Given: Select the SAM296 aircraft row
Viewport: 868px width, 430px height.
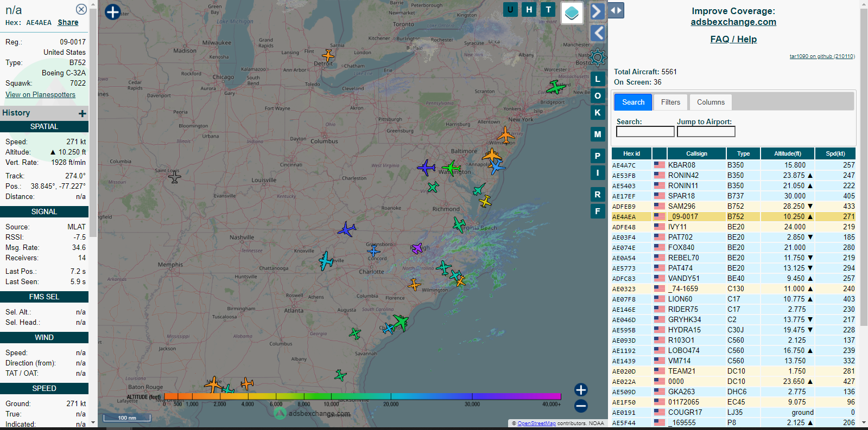Looking at the screenshot, I should click(733, 206).
